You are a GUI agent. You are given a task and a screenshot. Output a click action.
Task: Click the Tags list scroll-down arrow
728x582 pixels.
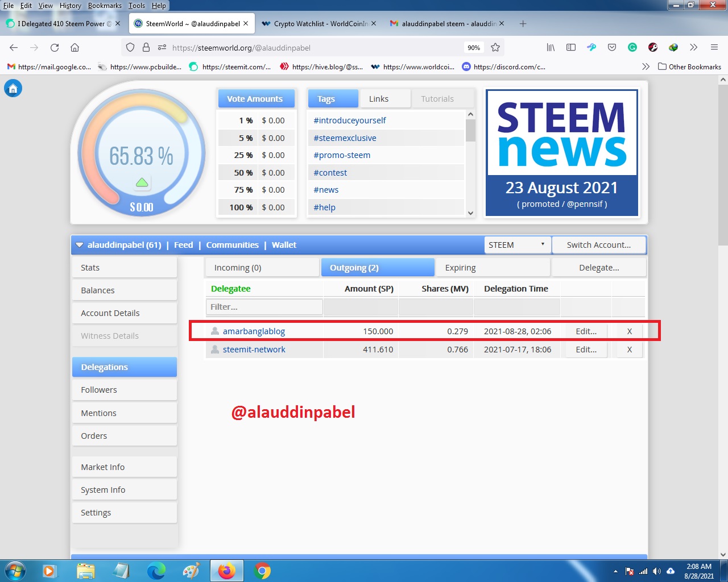click(x=470, y=213)
